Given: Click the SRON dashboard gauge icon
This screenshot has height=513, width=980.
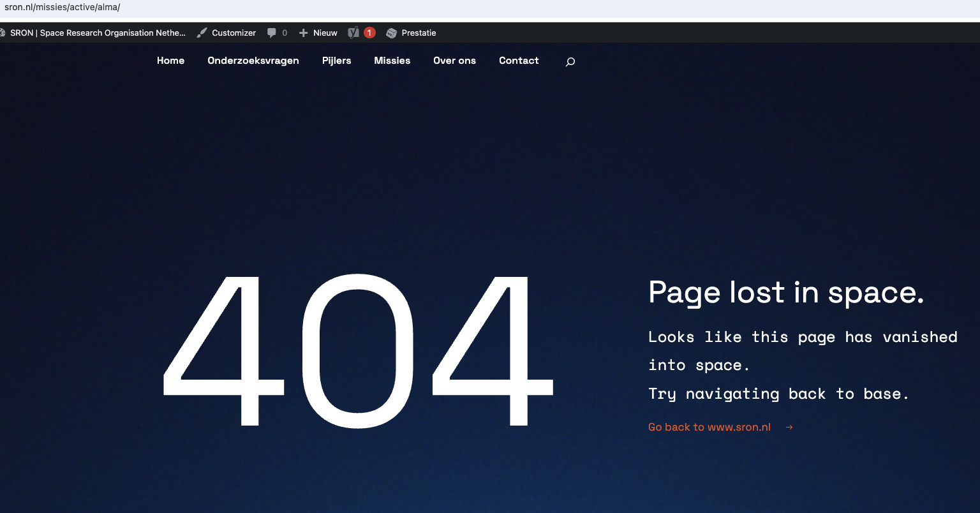Looking at the screenshot, I should tap(3, 33).
